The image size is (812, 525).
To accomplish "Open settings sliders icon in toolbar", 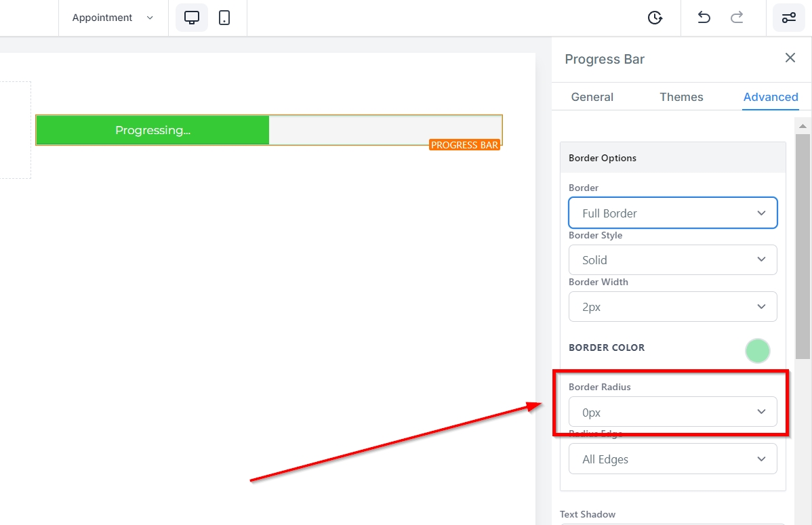I will [x=789, y=18].
